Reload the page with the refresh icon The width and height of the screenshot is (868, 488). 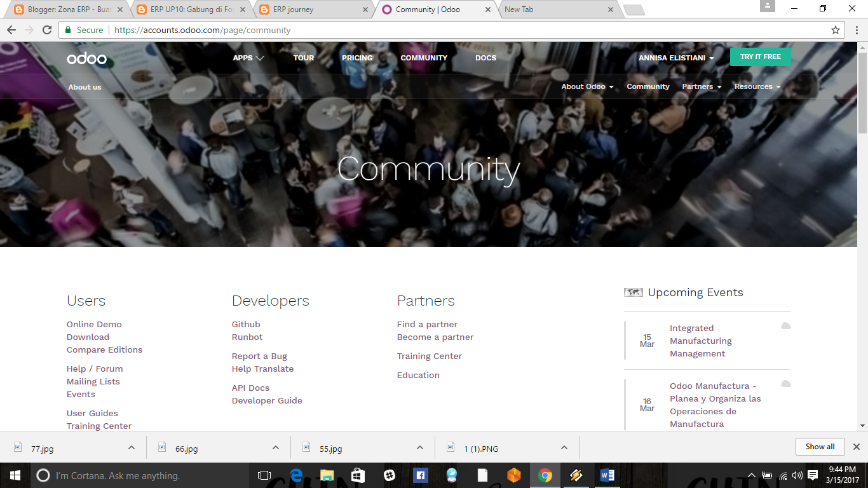pyautogui.click(x=47, y=30)
